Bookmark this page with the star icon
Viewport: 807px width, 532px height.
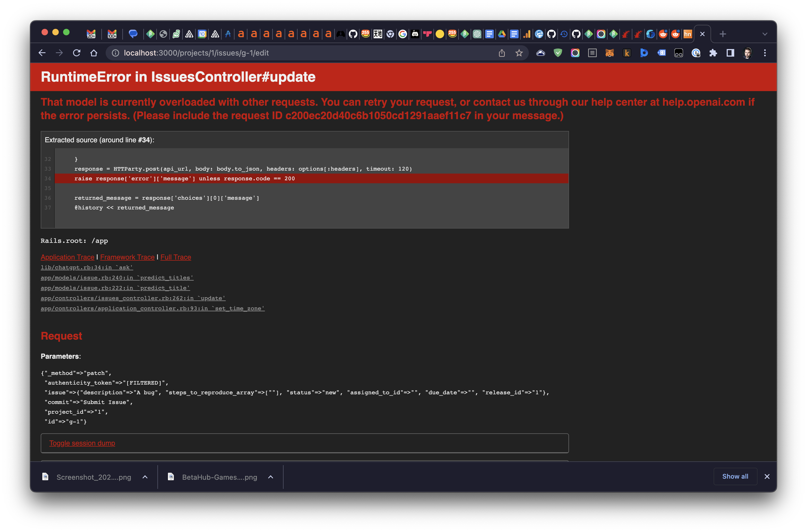pyautogui.click(x=519, y=53)
